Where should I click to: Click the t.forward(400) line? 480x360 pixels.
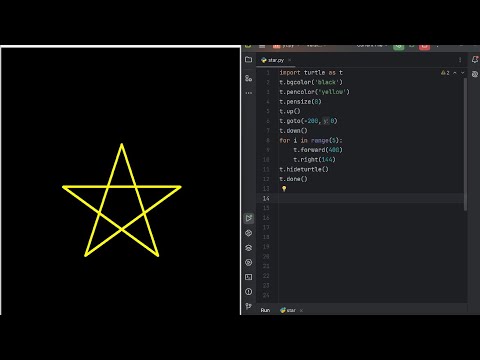[318, 150]
